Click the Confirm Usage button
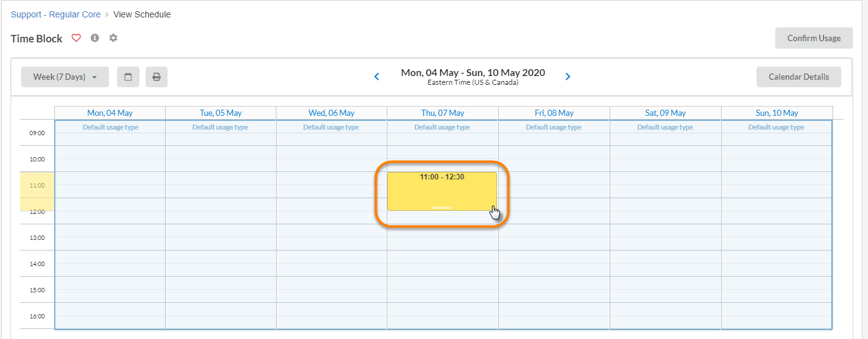Screen dimensions: 868x339 pyautogui.click(x=814, y=38)
